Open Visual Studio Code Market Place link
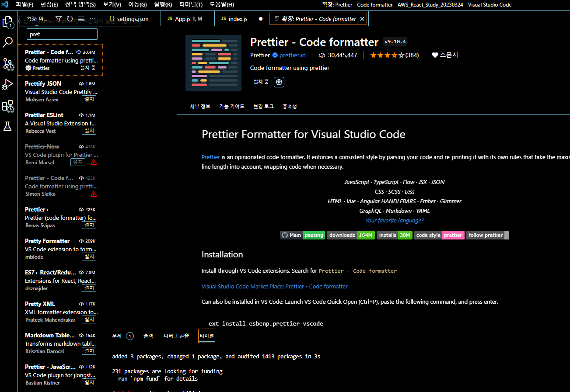This screenshot has height=392, width=570. point(275,287)
